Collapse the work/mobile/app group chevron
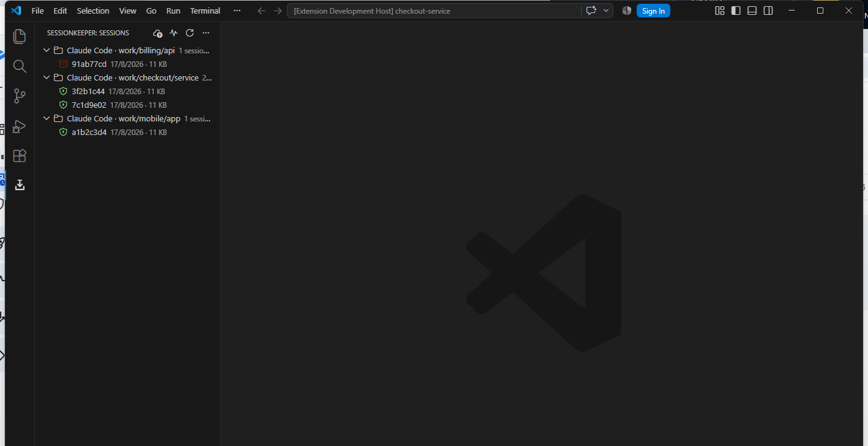 pos(46,118)
